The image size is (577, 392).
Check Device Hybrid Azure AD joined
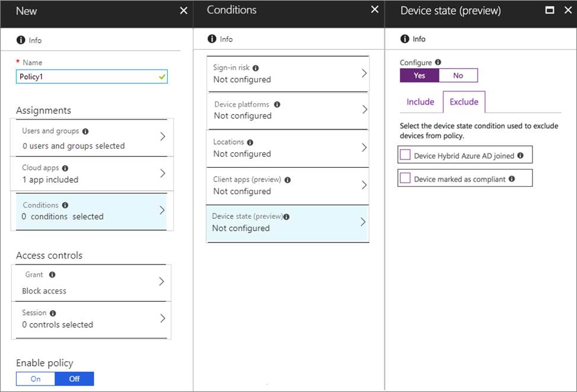(x=406, y=155)
